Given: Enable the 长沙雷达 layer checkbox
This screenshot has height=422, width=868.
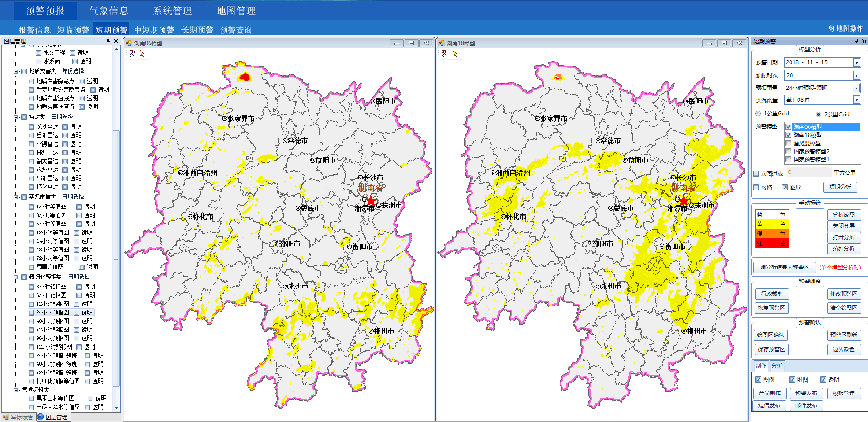Looking at the screenshot, I should (31, 127).
